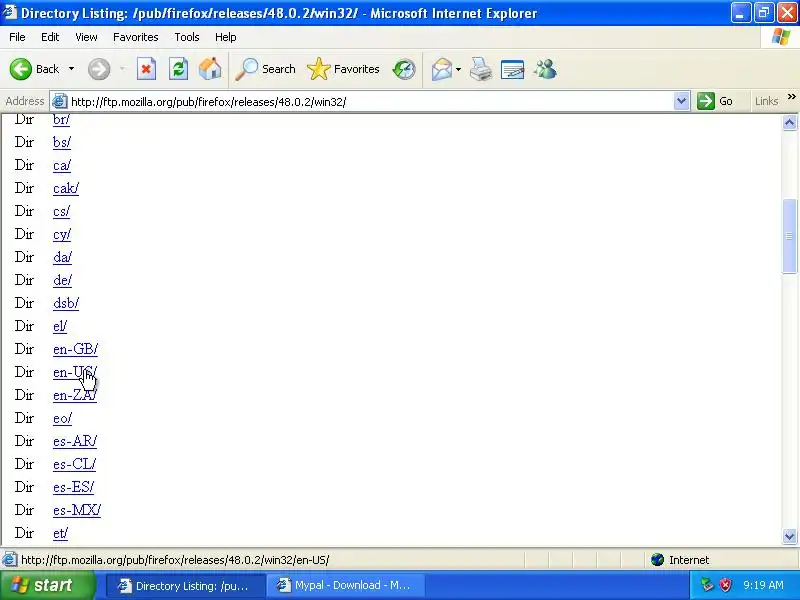Open the br/ directory link
Screen dimensions: 800x600
tap(61, 119)
